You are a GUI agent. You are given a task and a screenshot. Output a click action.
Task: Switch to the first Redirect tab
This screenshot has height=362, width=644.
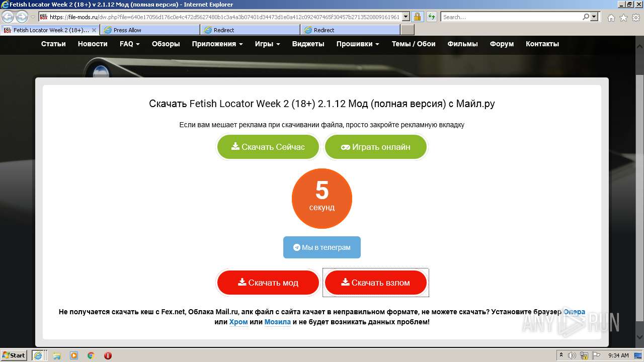[250, 30]
